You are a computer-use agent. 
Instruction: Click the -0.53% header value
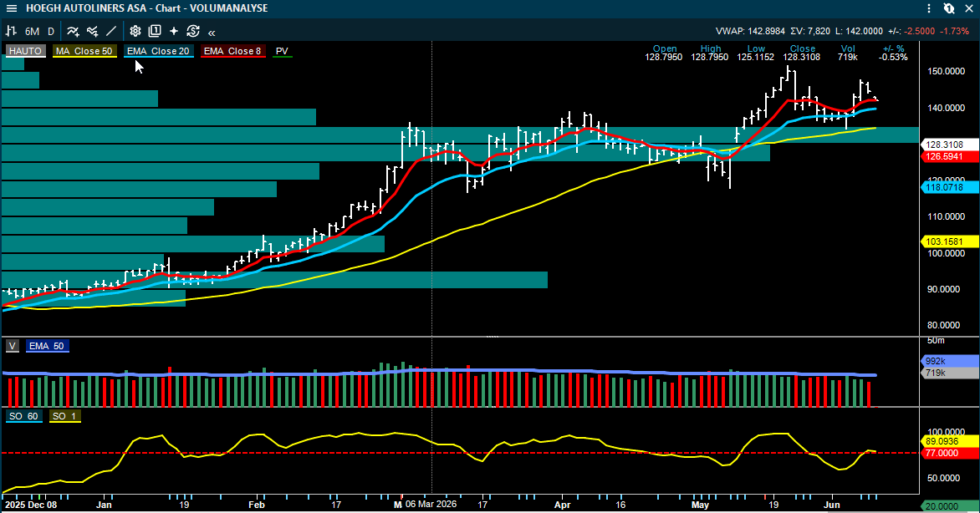coord(892,57)
